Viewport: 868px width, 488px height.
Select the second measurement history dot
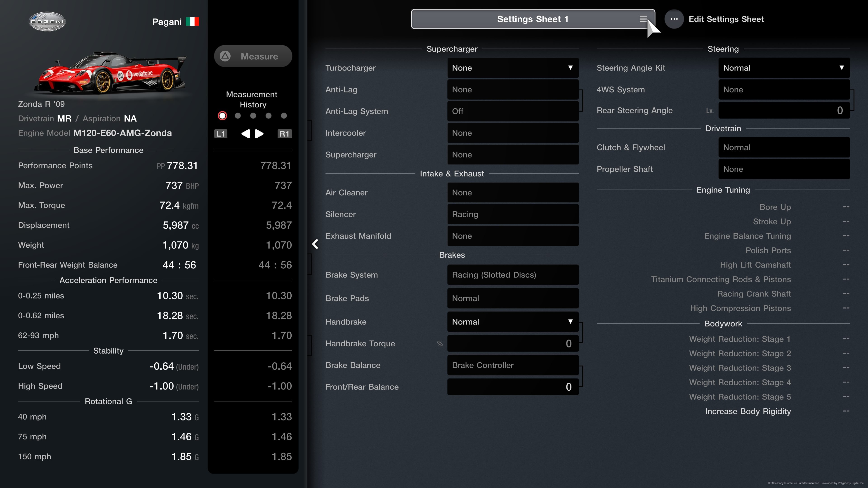click(x=238, y=116)
